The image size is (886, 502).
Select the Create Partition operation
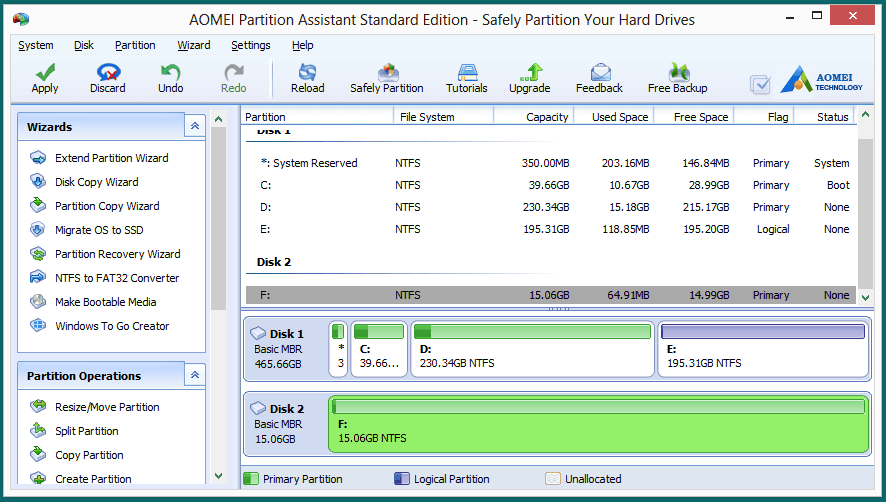tap(93, 478)
